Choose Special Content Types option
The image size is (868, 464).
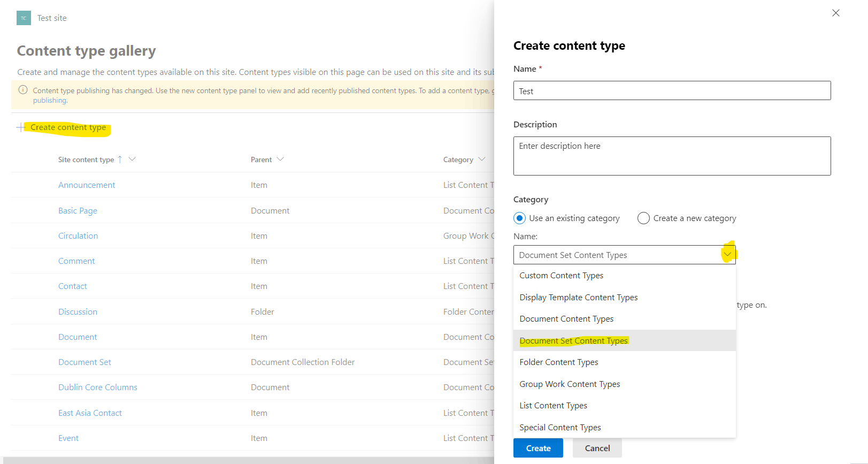pyautogui.click(x=625, y=428)
